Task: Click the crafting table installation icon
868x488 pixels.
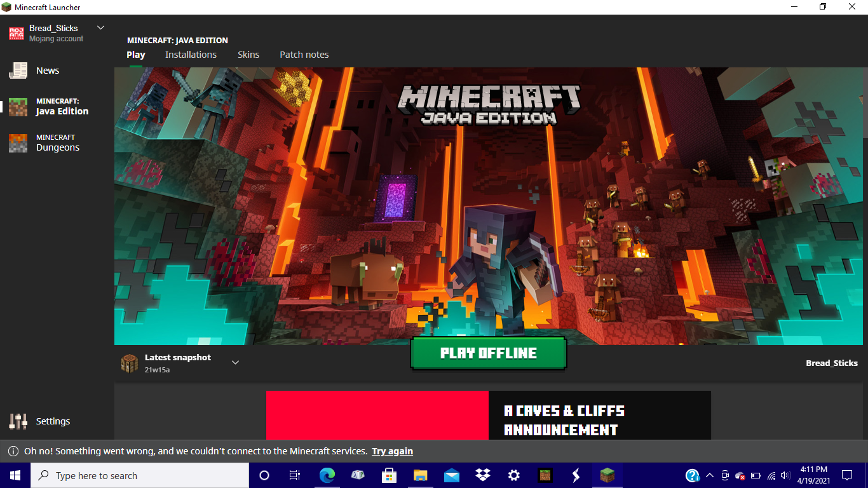Action: pos(130,363)
